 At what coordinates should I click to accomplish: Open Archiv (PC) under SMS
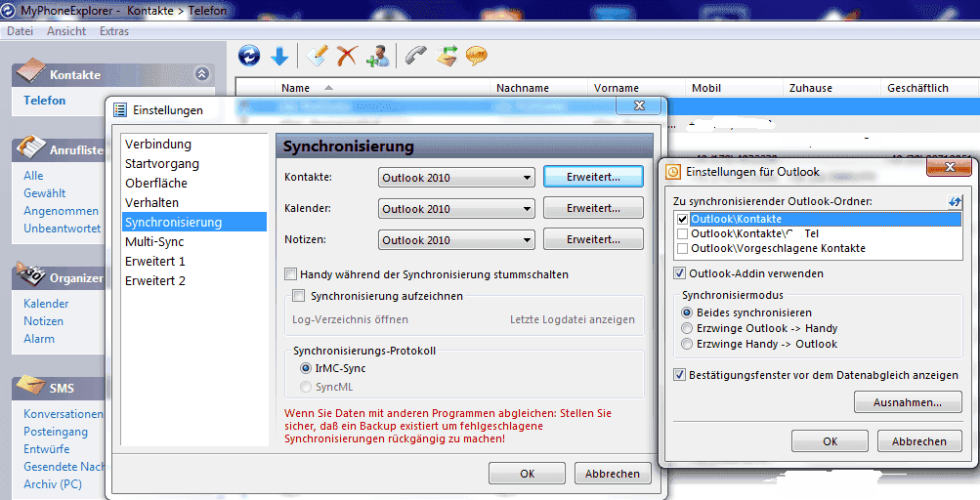point(53,483)
